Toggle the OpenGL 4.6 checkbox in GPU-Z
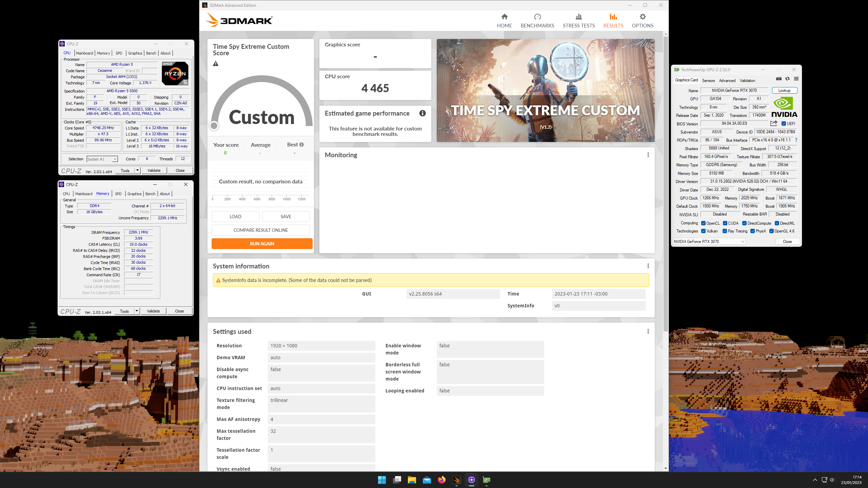 click(771, 231)
